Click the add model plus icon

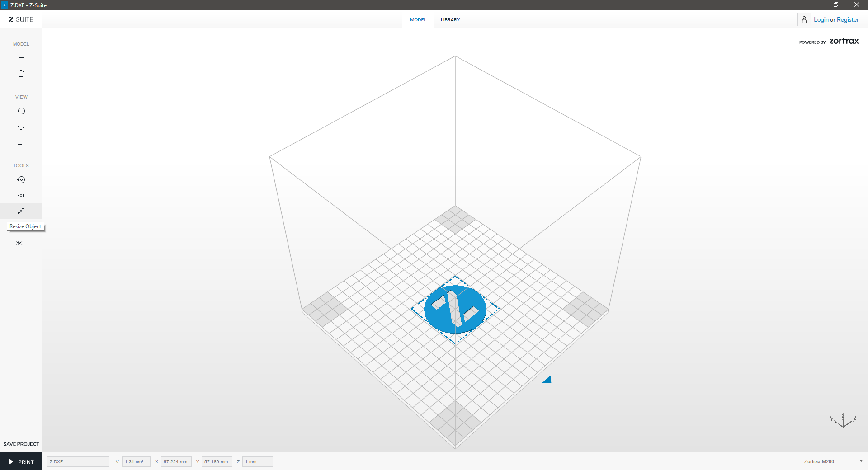(x=21, y=58)
